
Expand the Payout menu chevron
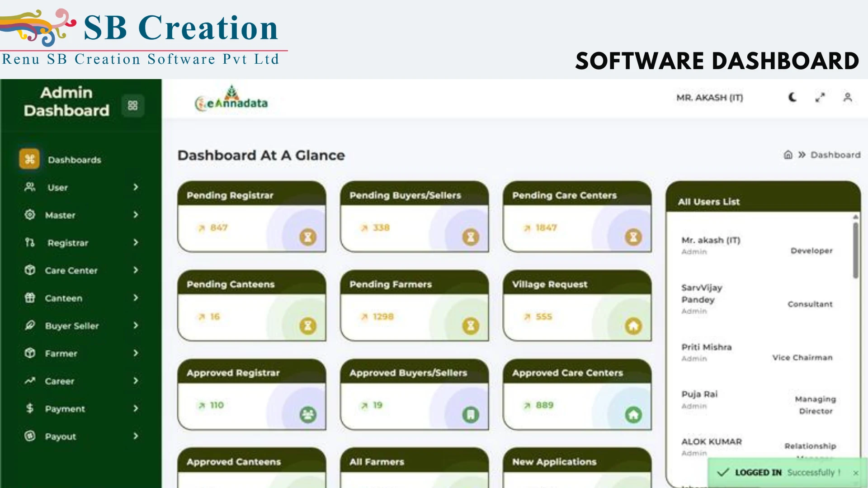[x=136, y=436]
